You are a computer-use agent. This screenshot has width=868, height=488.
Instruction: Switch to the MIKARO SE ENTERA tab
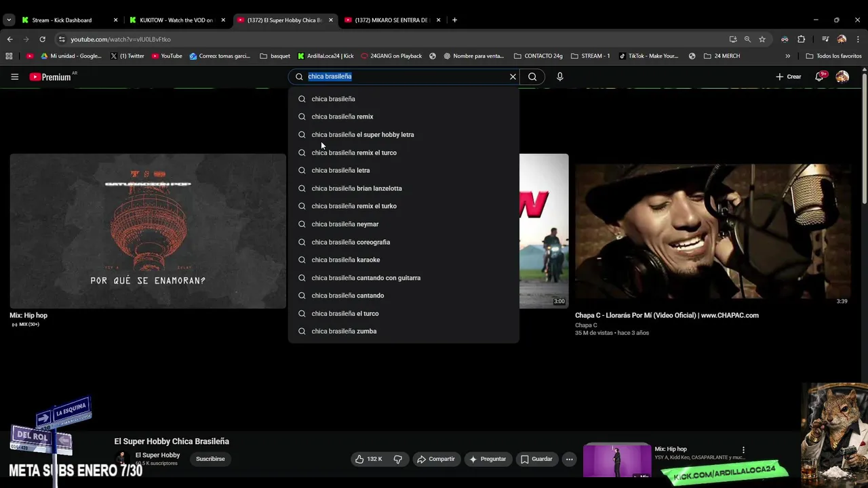pyautogui.click(x=392, y=20)
